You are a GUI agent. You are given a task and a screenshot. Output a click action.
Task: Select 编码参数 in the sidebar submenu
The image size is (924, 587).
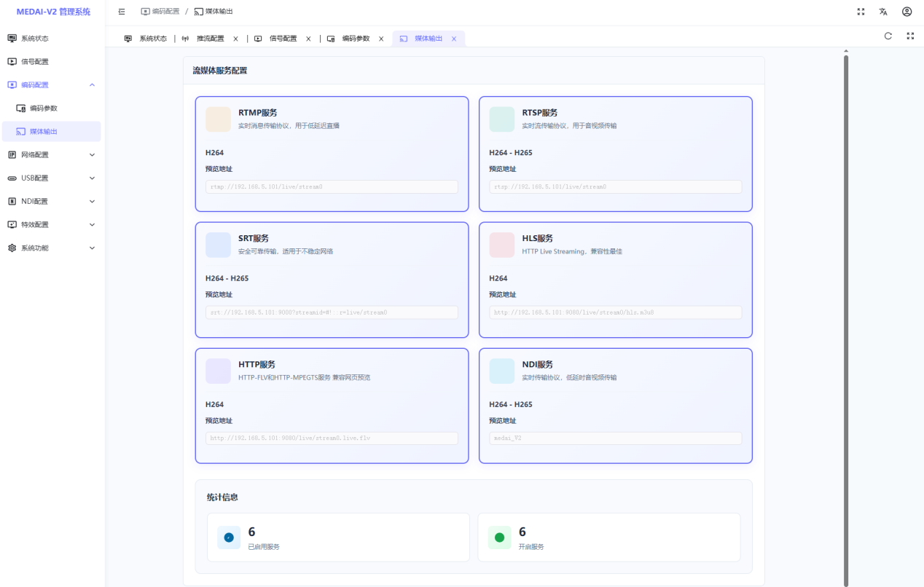(52, 108)
